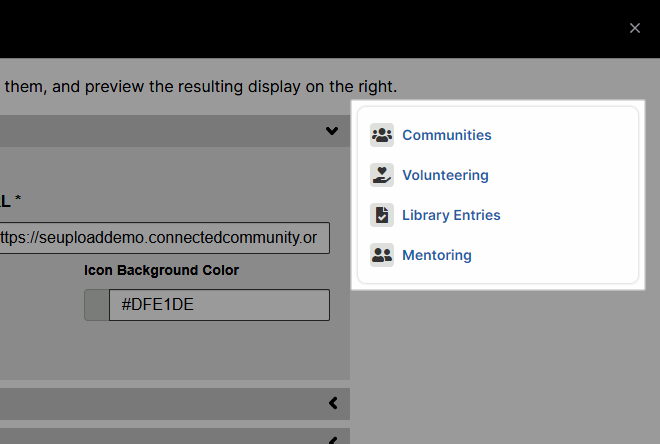
Task: Click the instruction text about previewing display
Action: 201,87
